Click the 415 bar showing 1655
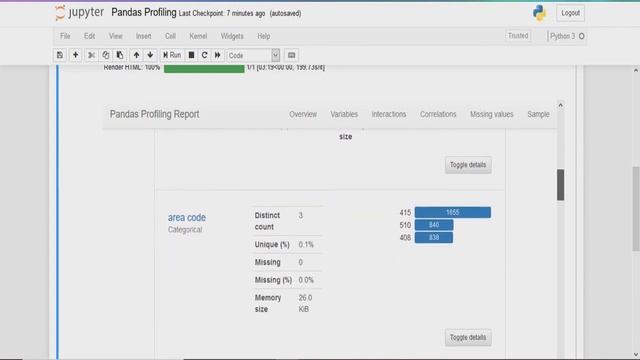 (x=453, y=212)
